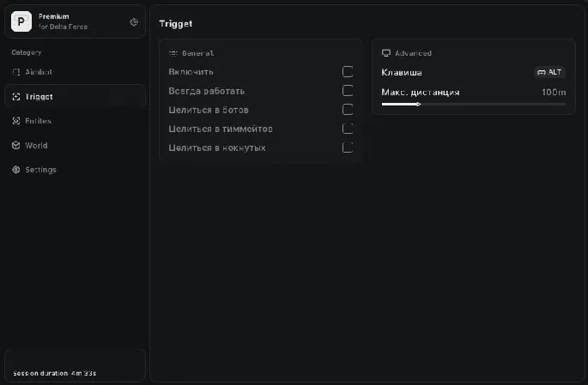Click the General section header icon
The height and width of the screenshot is (385, 588).
[x=173, y=53]
